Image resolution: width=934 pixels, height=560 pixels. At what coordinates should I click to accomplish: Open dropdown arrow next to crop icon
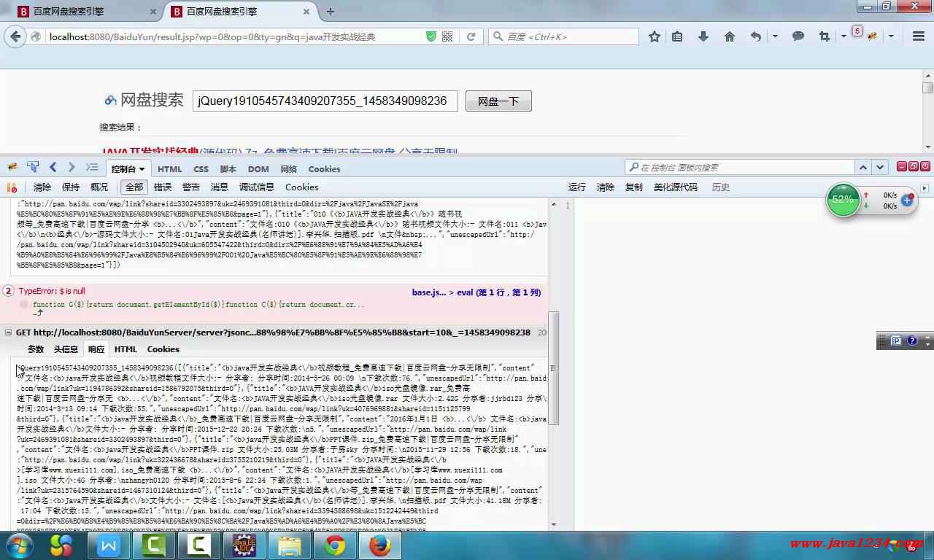(844, 36)
